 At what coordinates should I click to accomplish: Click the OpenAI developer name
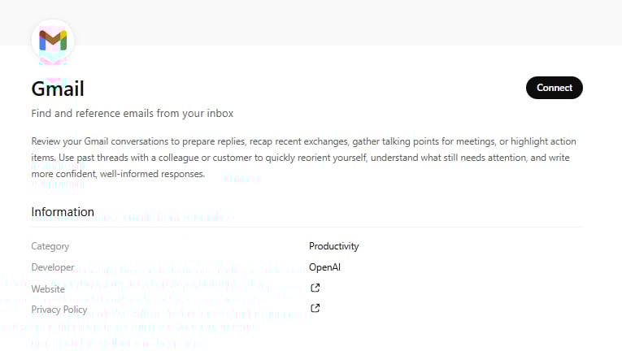(324, 267)
